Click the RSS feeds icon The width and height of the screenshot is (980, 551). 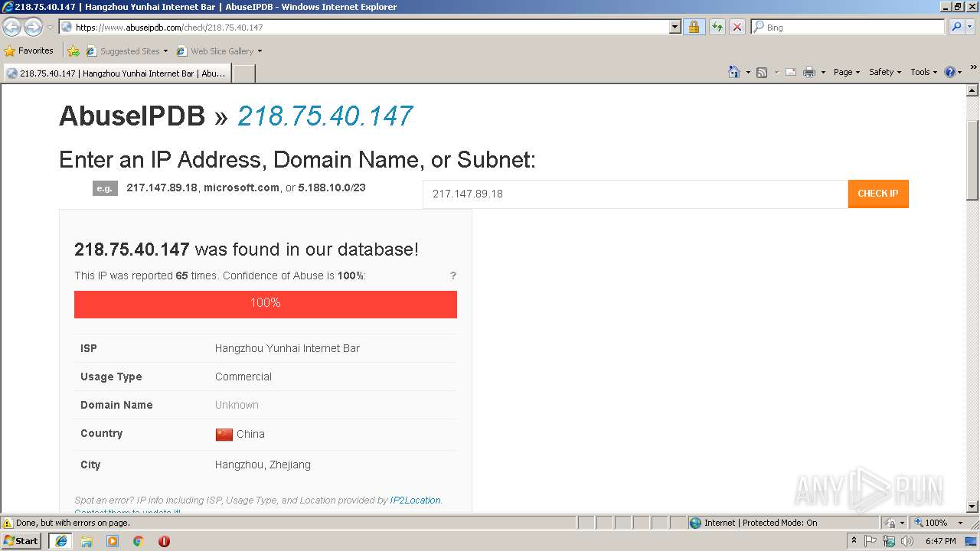point(762,72)
